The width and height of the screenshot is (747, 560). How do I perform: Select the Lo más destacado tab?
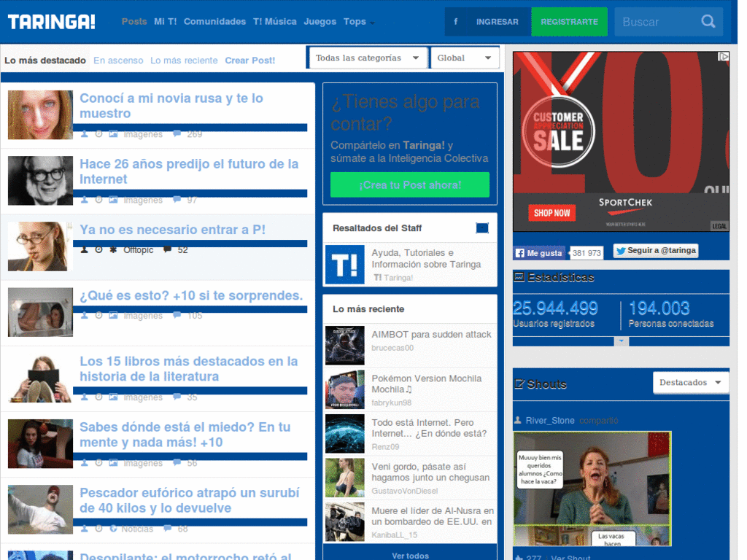point(45,61)
